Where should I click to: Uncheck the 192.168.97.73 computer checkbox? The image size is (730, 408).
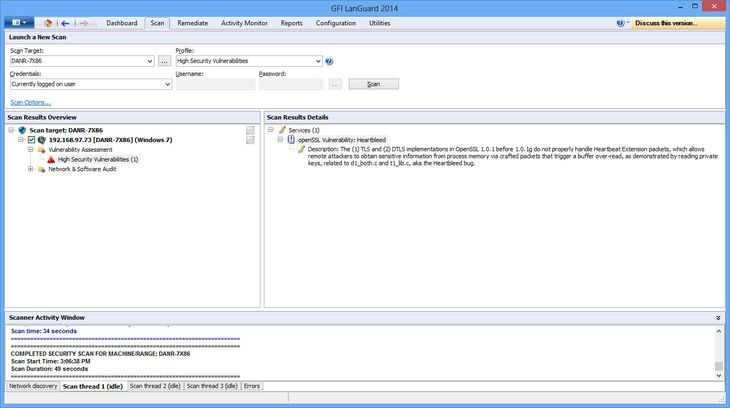(x=31, y=140)
